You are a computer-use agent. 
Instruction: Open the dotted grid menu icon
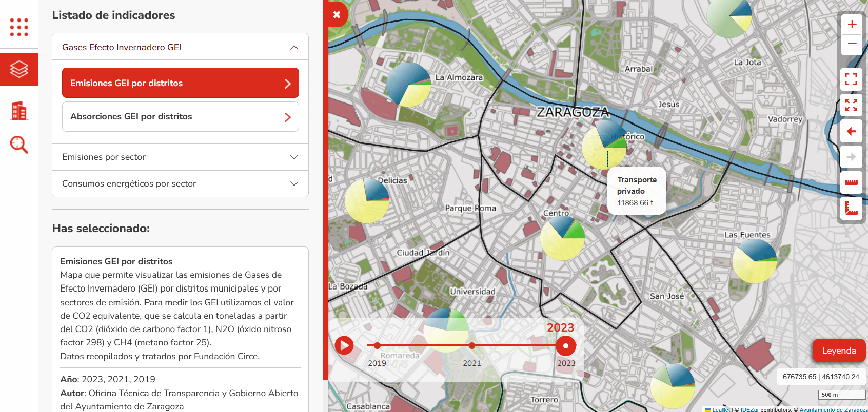tap(19, 27)
